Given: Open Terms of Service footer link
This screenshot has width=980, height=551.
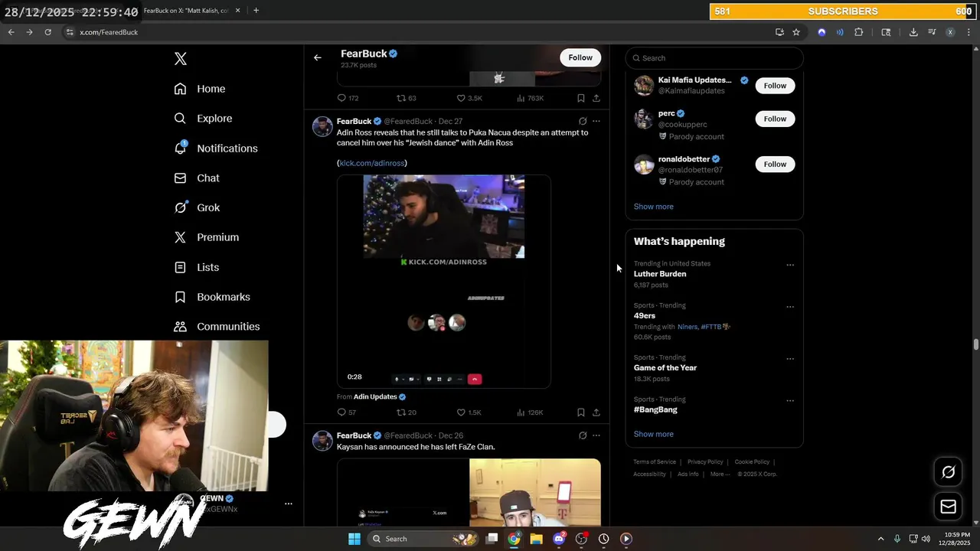Looking at the screenshot, I should coord(655,462).
